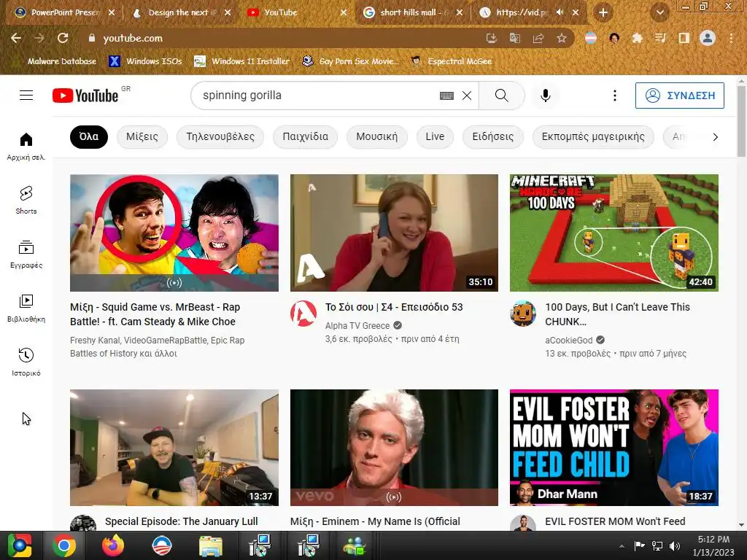Open YouTube settings three-dot menu
Image resolution: width=747 pixels, height=560 pixels.
(614, 96)
